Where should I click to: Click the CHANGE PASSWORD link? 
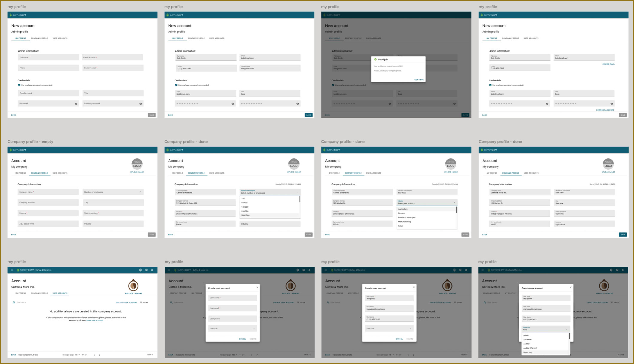tap(605, 110)
